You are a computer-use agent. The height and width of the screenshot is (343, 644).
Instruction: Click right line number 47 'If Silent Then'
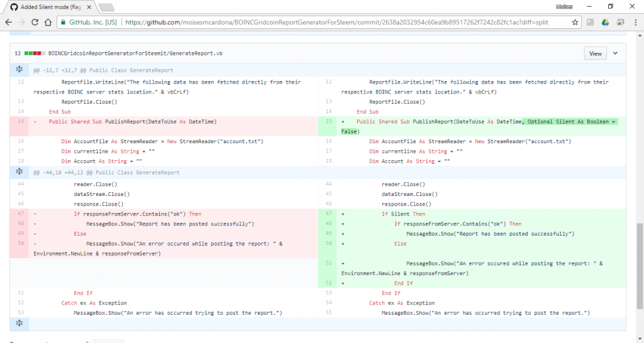(x=328, y=214)
